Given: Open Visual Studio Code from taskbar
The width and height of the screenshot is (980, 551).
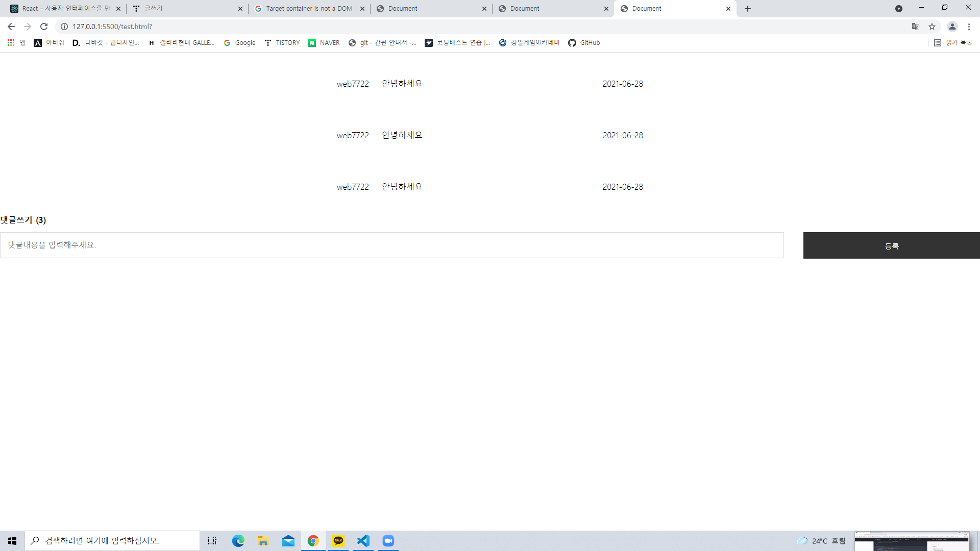Looking at the screenshot, I should click(x=363, y=541).
